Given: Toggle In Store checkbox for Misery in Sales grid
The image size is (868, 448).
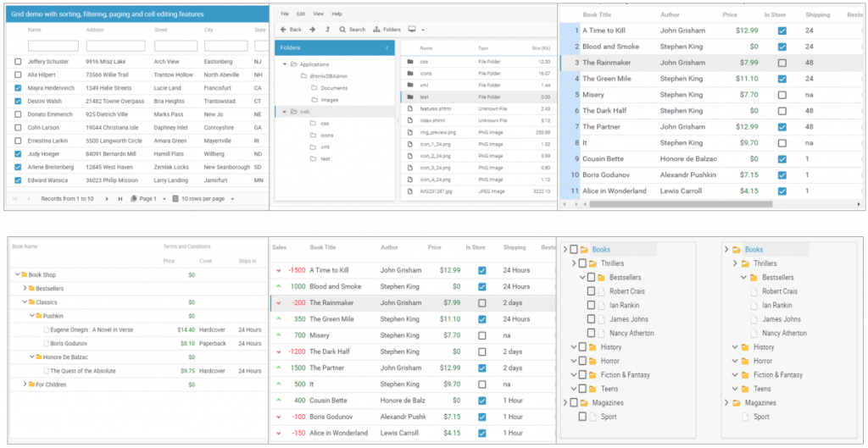Looking at the screenshot, I should pos(481,335).
